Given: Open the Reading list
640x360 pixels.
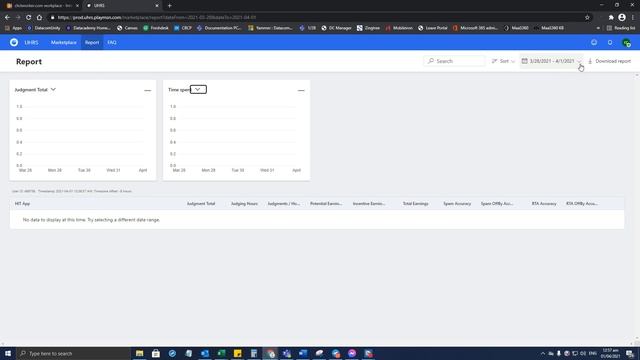Looking at the screenshot, I should point(621,28).
